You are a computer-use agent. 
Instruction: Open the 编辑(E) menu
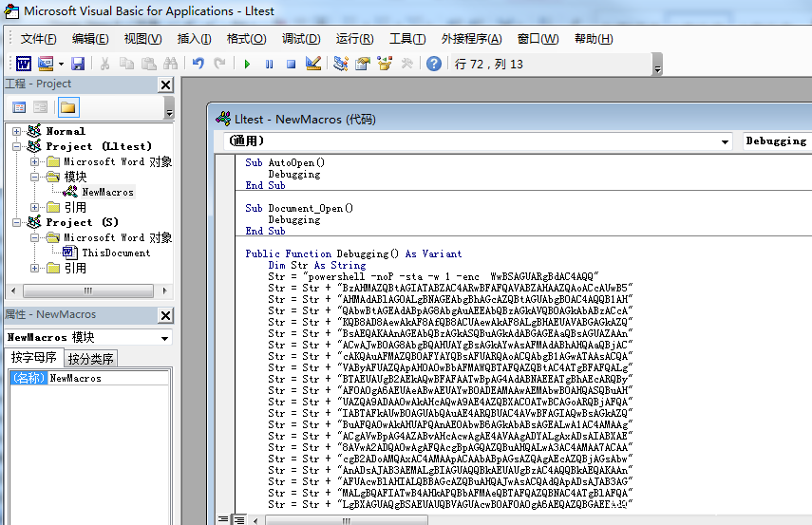[x=90, y=39]
